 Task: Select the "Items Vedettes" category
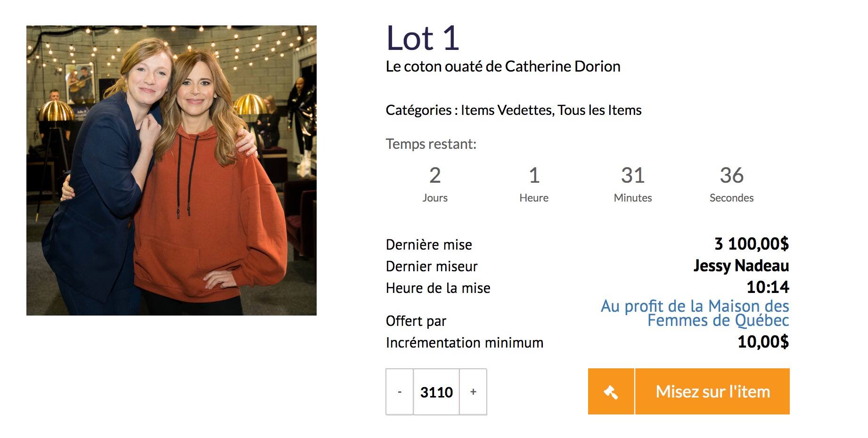[x=506, y=110]
